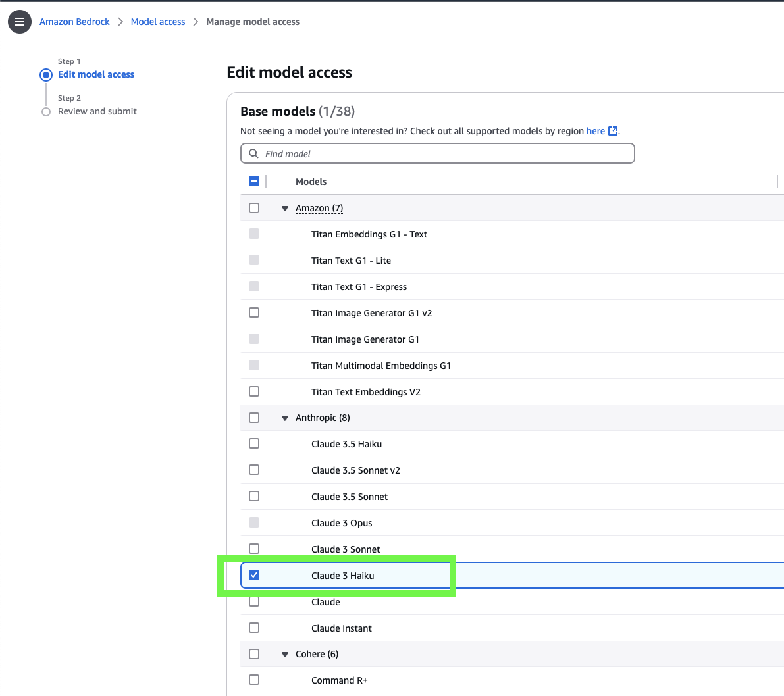The width and height of the screenshot is (784, 696).
Task: Check the Claude Instant checkbox
Action: click(254, 628)
